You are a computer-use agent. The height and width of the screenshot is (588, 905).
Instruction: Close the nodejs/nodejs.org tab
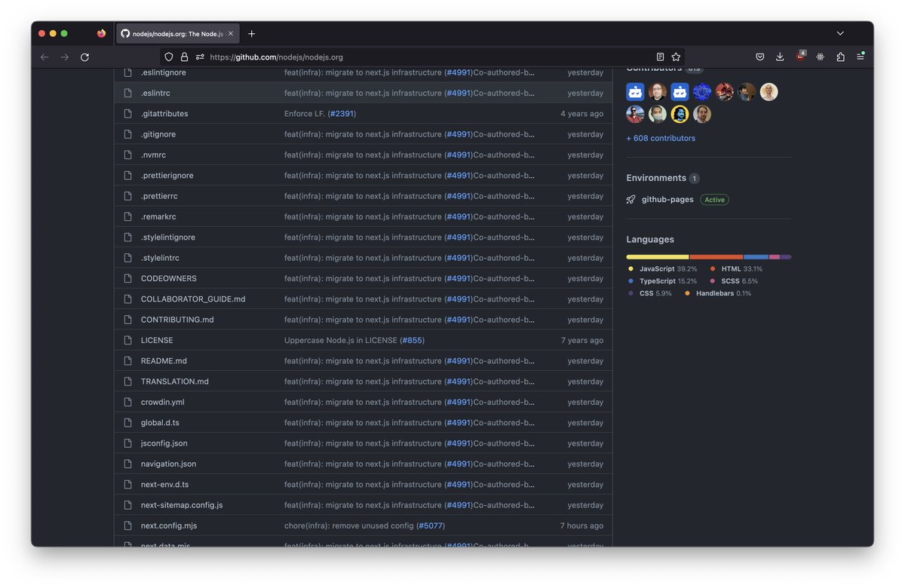coord(231,34)
